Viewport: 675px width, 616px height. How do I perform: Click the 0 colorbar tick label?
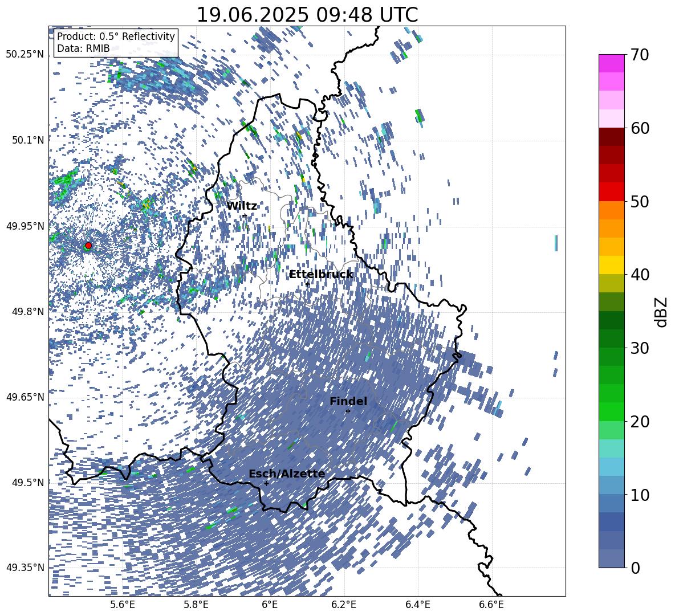pos(635,568)
